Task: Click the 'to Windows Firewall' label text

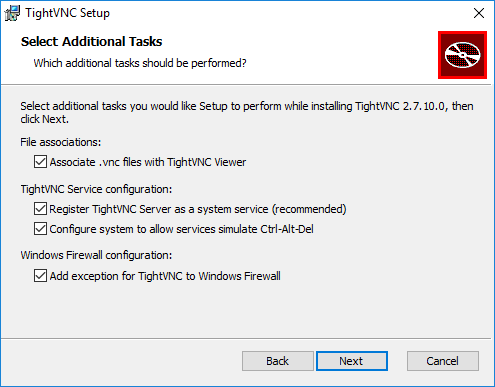Action: tap(233, 276)
